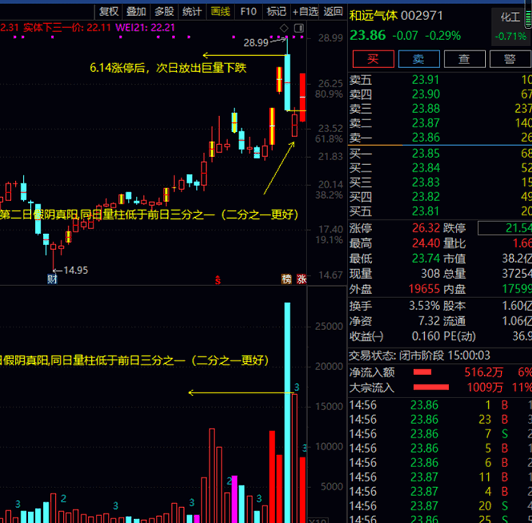The image size is (532, 523).
Task: Click the 榜 ranking marker icon
Action: pos(286,279)
